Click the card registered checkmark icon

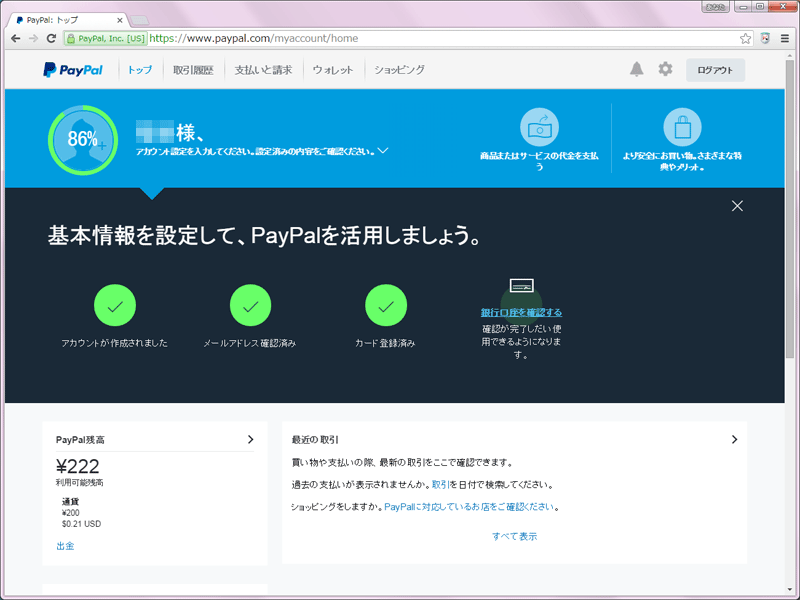click(386, 305)
